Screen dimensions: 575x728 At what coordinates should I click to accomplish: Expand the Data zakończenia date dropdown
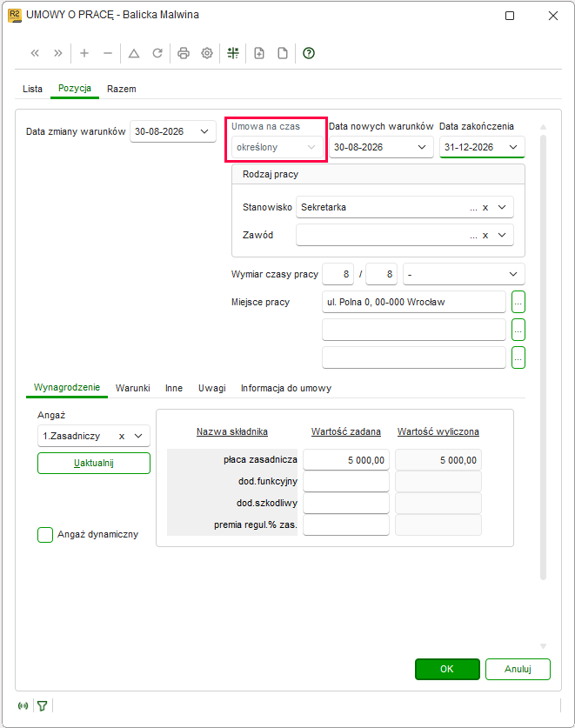pos(513,147)
